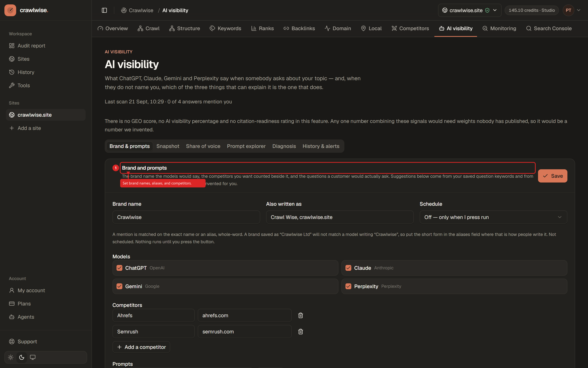Open PT user avatar
The height and width of the screenshot is (368, 588).
[568, 10]
